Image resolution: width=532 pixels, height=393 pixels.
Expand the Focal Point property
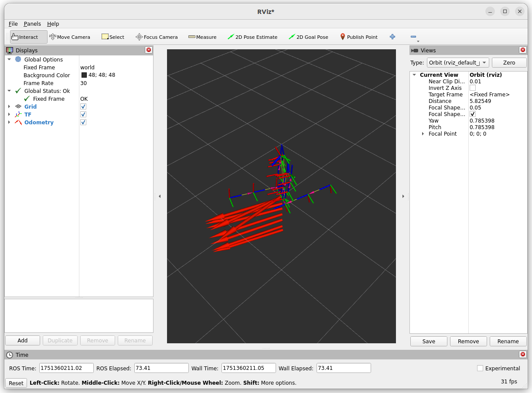point(423,133)
